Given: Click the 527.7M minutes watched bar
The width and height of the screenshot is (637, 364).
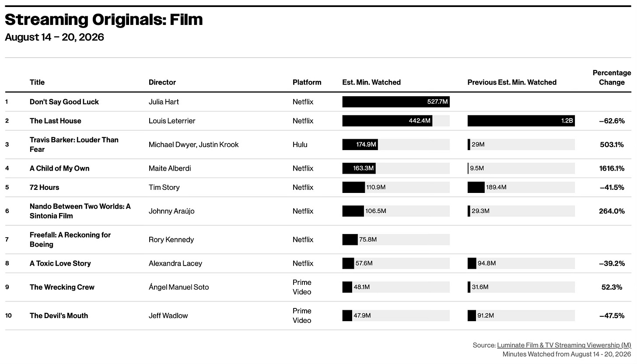Looking at the screenshot, I should point(396,102).
